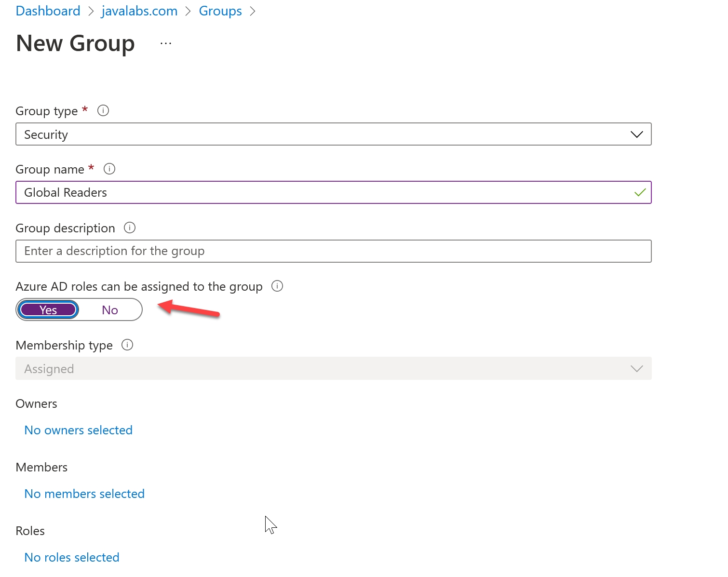Open No roles selected link

click(x=72, y=557)
